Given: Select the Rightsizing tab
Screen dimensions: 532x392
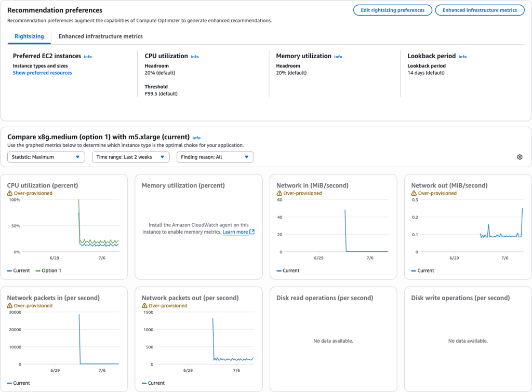Looking at the screenshot, I should [29, 36].
